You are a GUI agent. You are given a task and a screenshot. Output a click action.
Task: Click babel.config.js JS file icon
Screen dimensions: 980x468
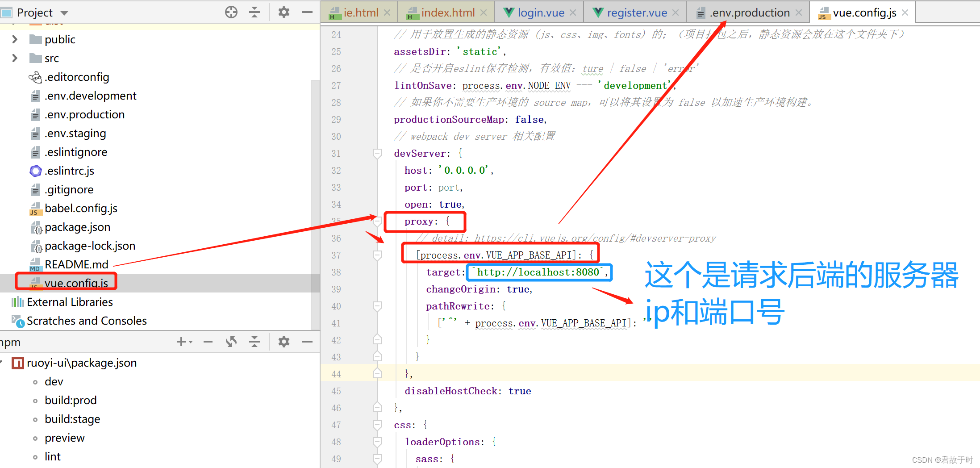point(35,209)
